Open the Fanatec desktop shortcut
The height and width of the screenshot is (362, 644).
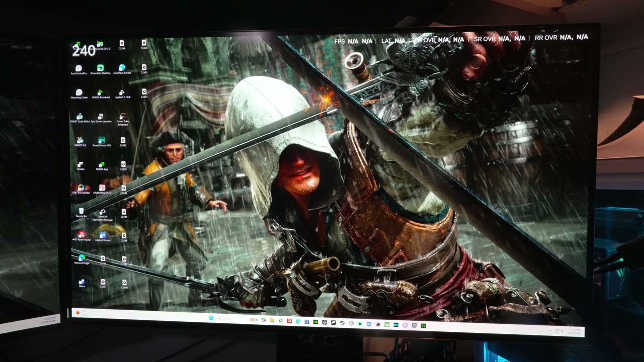(80, 166)
